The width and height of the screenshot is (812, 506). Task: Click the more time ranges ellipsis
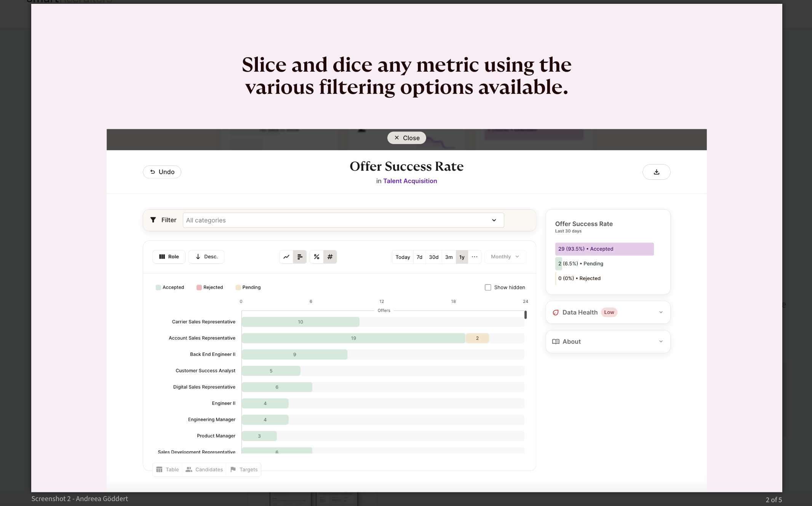coord(475,257)
